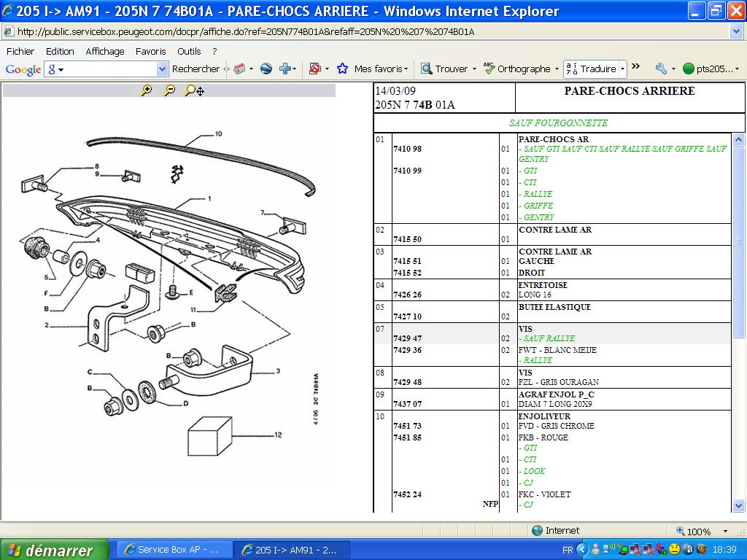Click the démarrer Start button

pos(54,550)
